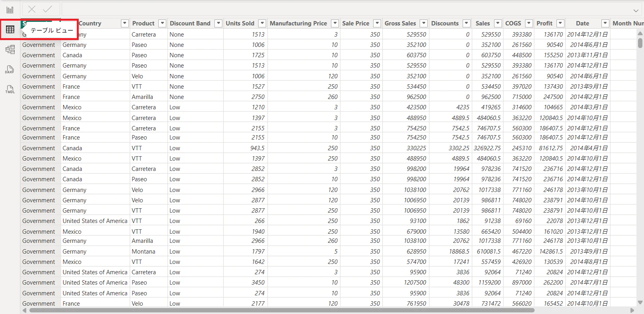Open Sales column filter dropdown
644x314 pixels.
coord(498,23)
